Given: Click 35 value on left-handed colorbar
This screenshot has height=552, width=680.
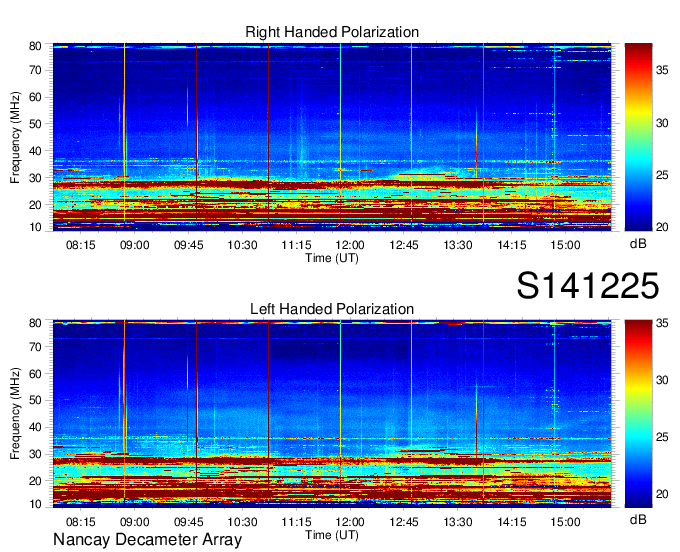Looking at the screenshot, I should 662,323.
